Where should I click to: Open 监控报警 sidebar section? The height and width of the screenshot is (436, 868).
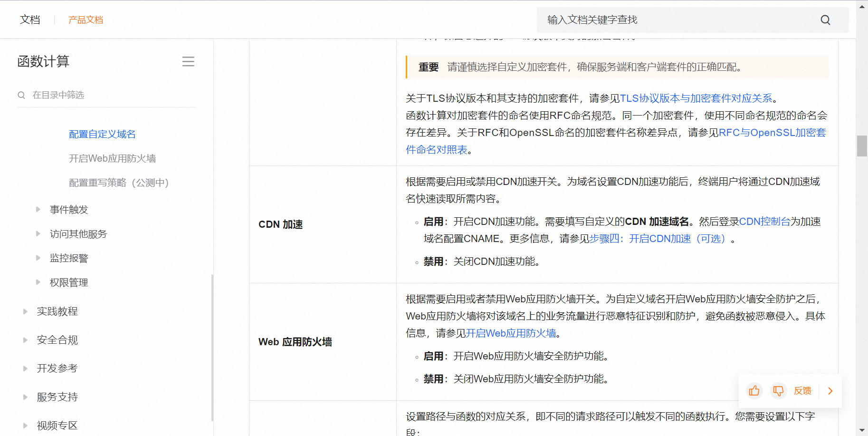(x=69, y=258)
